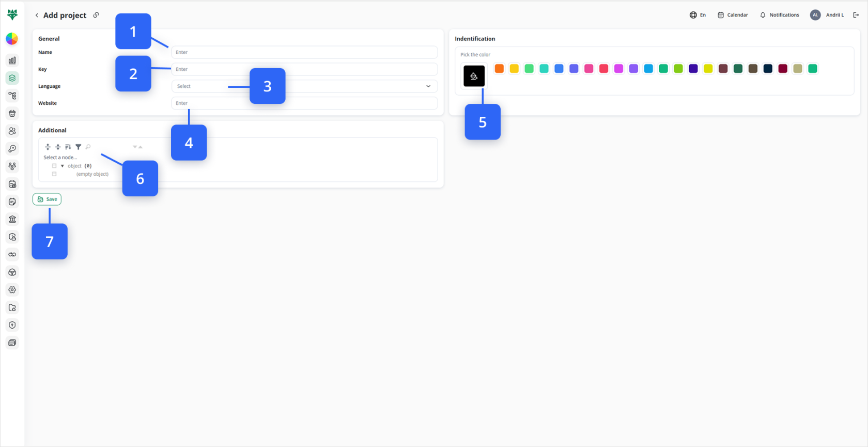868x447 pixels.
Task: Click the Name input field
Action: tap(304, 52)
